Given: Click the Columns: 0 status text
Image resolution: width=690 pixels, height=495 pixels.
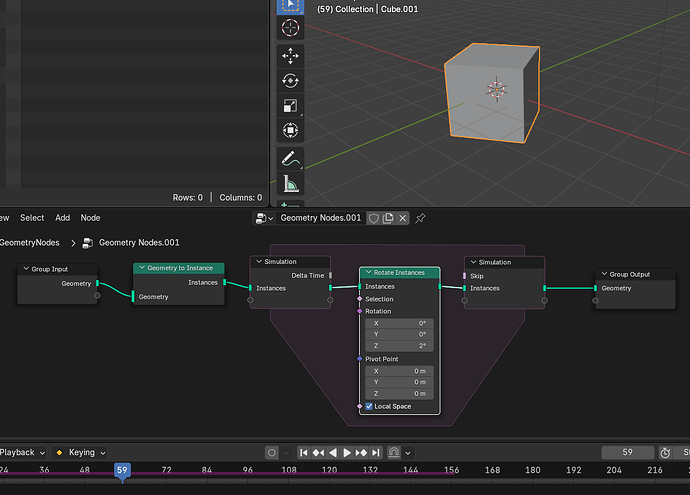Looking at the screenshot, I should click(x=241, y=198).
